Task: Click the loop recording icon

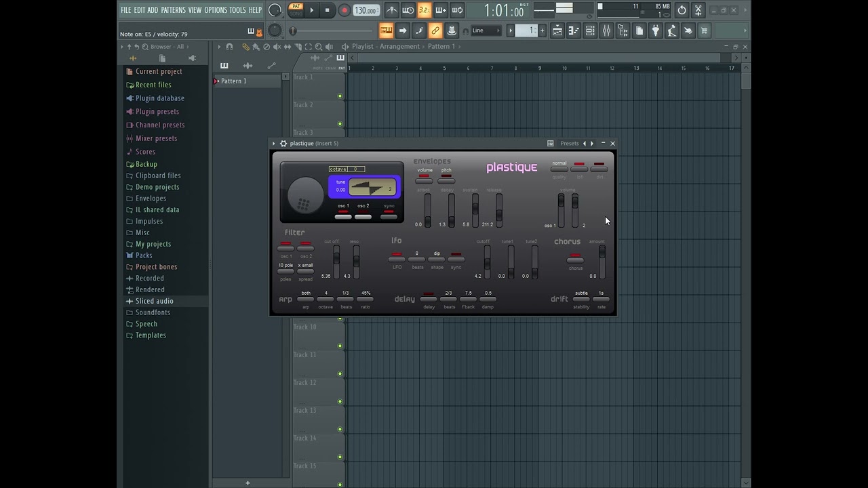Action: click(x=458, y=10)
